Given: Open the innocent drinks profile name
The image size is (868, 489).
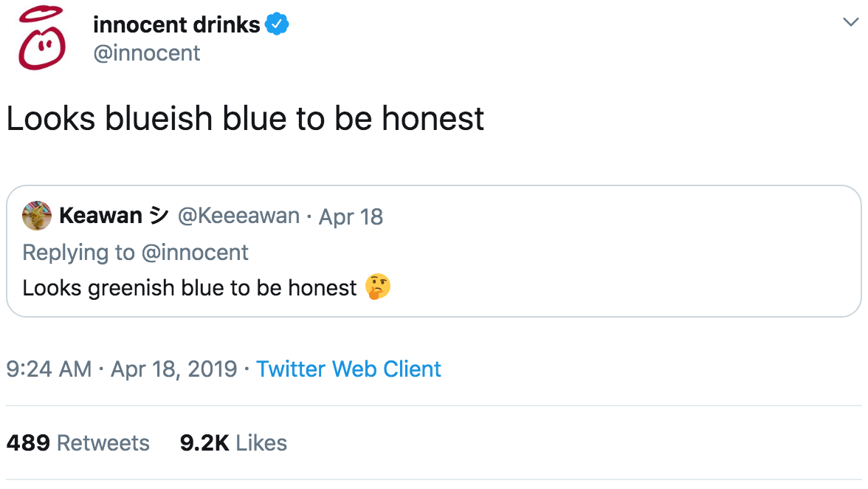Looking at the screenshot, I should pos(176,25).
